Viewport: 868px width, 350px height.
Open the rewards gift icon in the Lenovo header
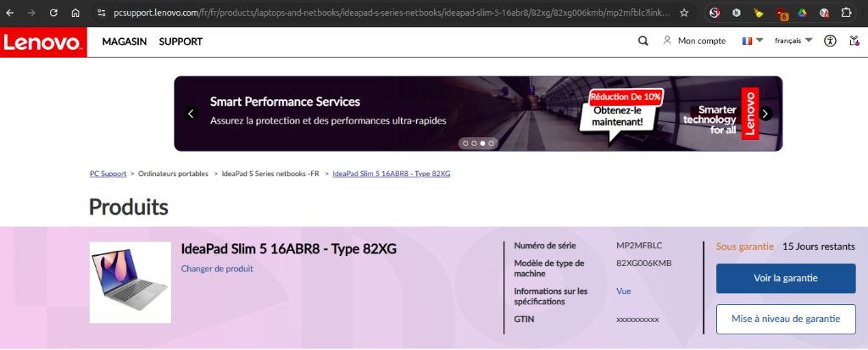854,41
